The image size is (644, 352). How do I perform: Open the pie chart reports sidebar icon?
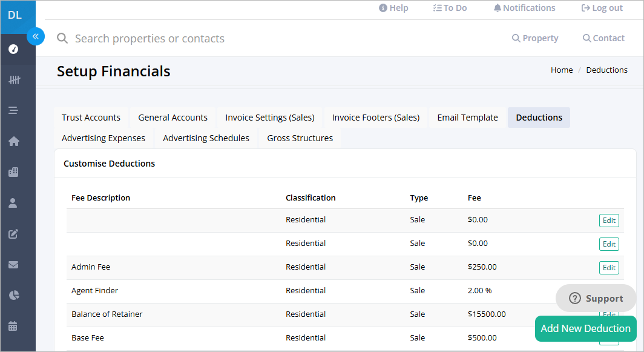13,295
